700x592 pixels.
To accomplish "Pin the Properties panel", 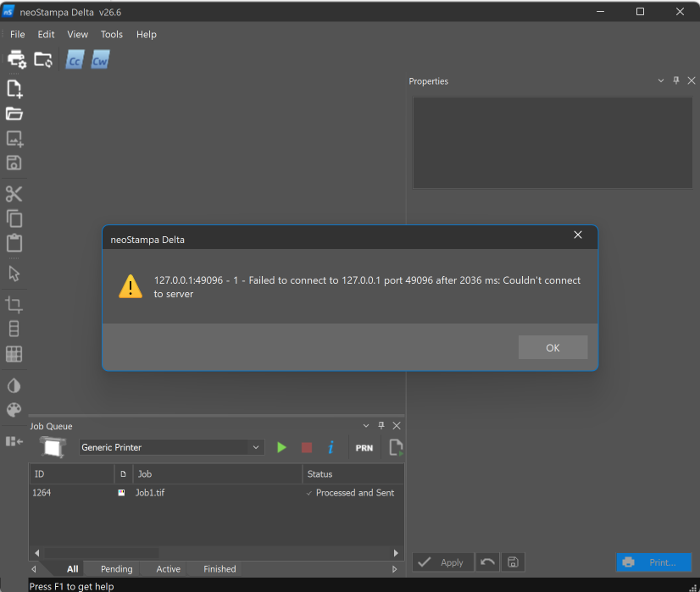I will click(676, 80).
